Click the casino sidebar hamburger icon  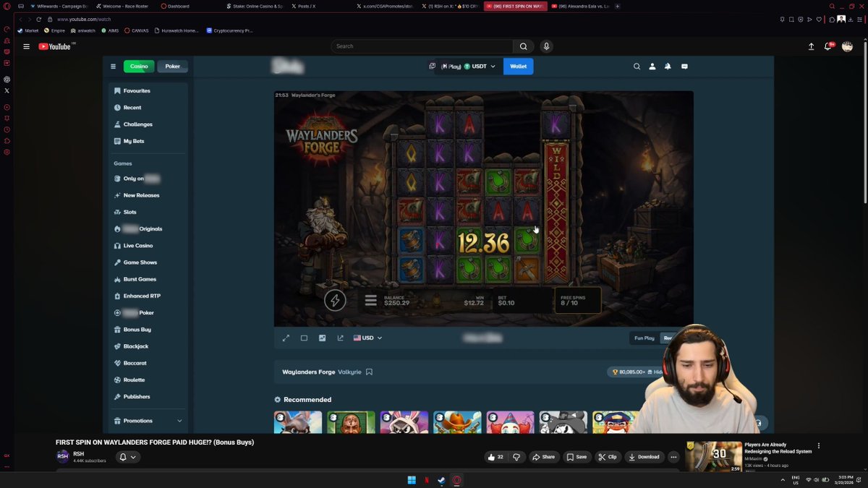113,67
